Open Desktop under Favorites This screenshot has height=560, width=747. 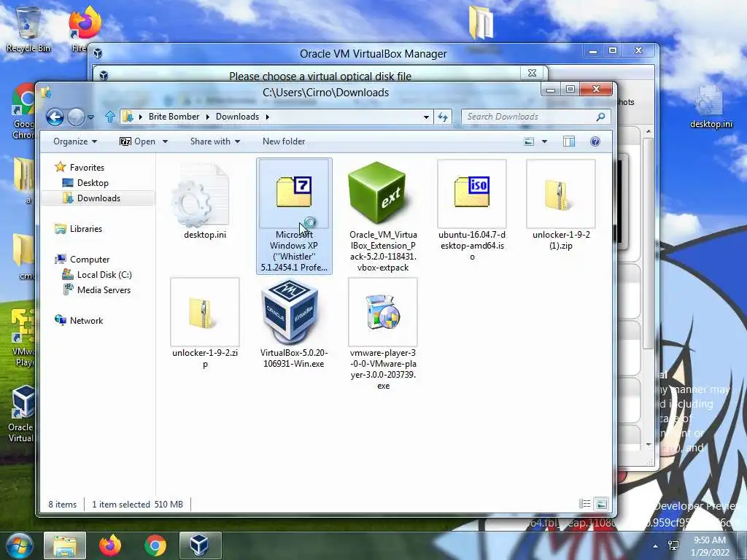point(93,183)
